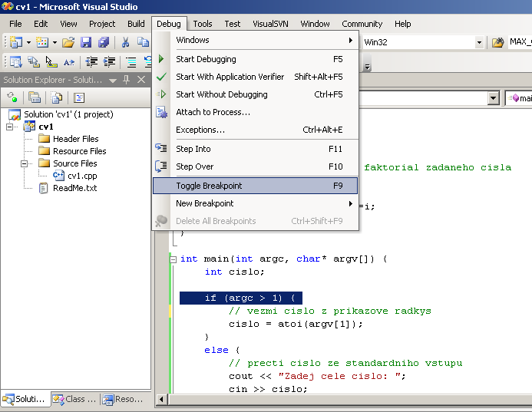Viewport: 532px width, 412px height.
Task: Open the Test menu
Action: tap(233, 24)
